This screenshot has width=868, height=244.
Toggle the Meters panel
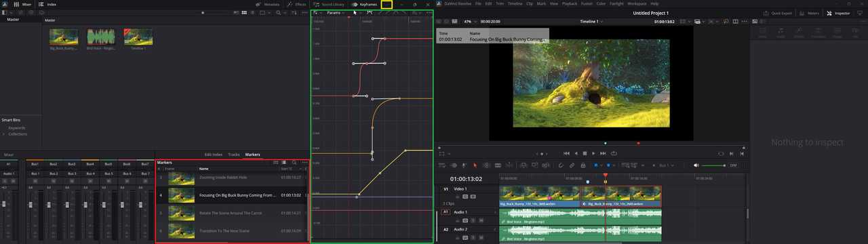810,13
